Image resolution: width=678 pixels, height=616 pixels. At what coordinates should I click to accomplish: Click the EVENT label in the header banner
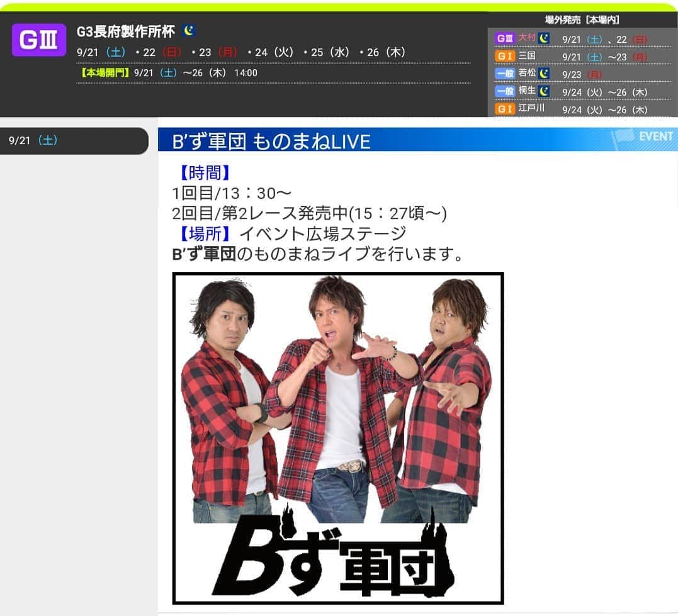coord(655,137)
